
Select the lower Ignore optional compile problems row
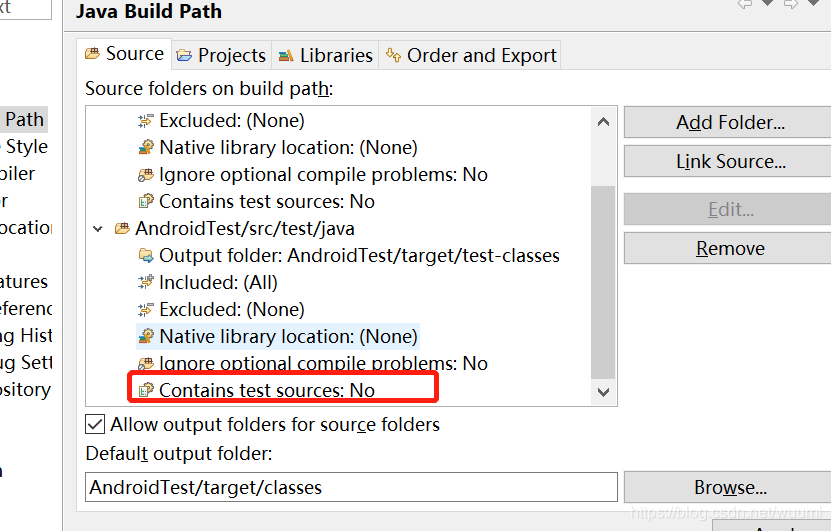coord(323,364)
